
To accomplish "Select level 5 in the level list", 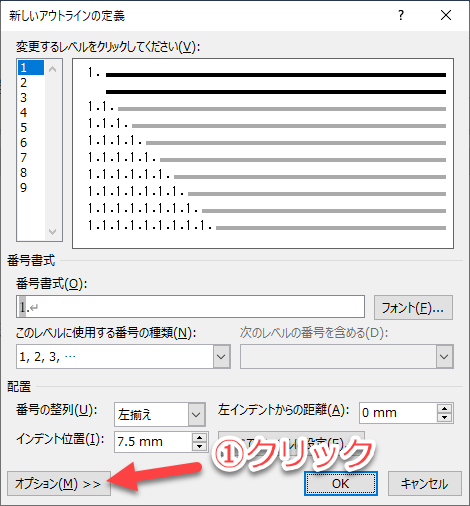I will pos(31,128).
